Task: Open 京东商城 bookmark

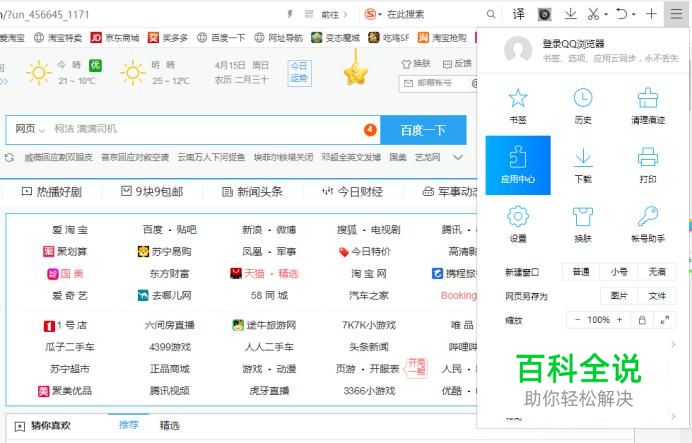Action: pos(115,38)
